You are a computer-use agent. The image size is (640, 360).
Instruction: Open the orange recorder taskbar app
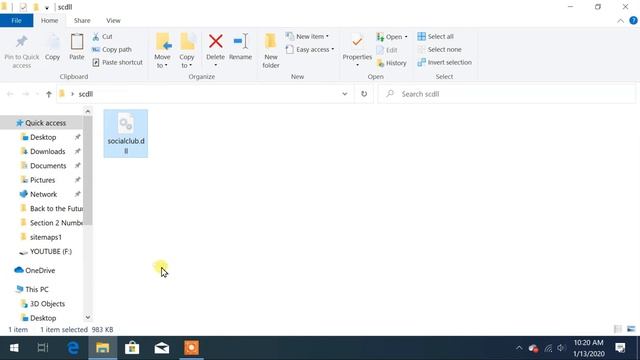(x=191, y=348)
